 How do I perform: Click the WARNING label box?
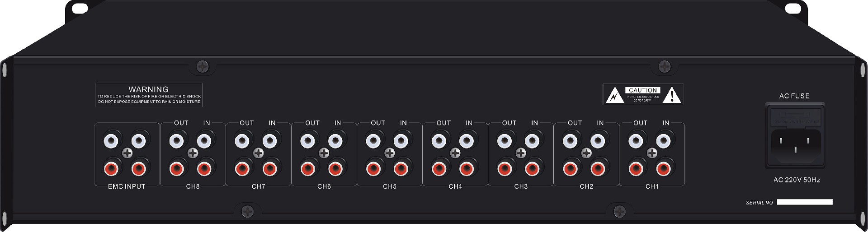point(149,95)
